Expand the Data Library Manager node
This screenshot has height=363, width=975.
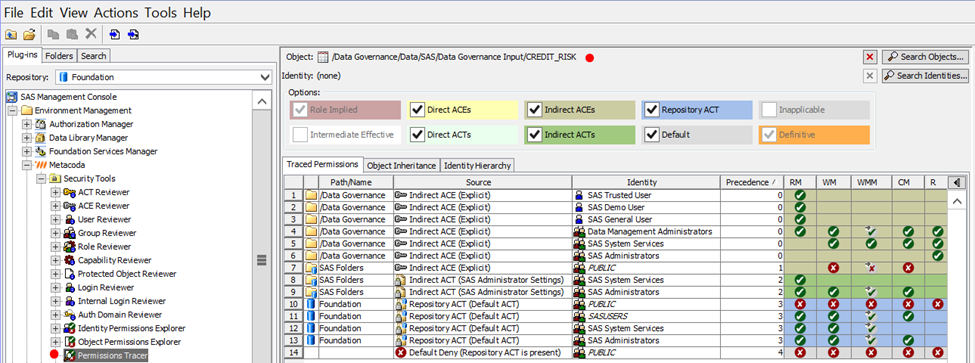pyautogui.click(x=26, y=138)
